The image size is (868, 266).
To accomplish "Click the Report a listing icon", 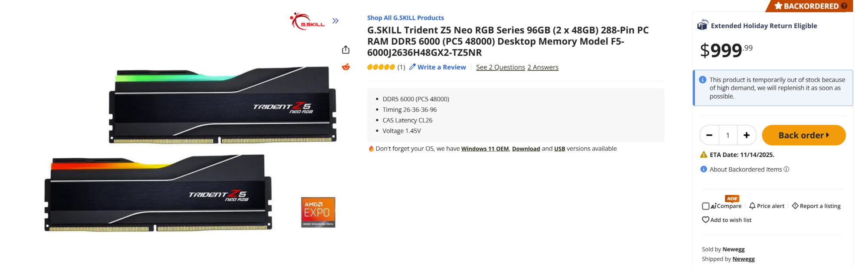I will click(795, 206).
